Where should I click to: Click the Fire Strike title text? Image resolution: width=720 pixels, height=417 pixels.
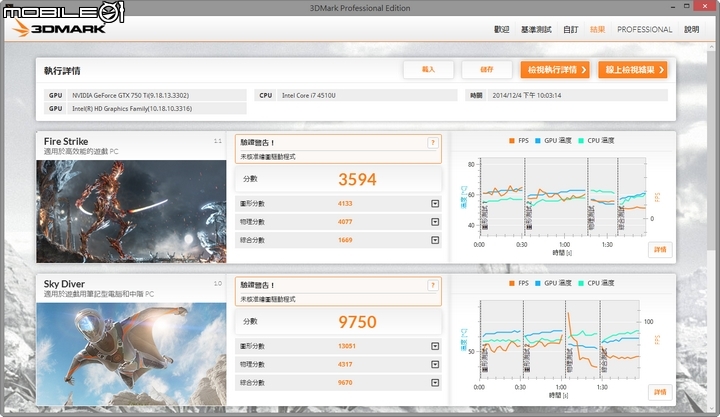[x=66, y=141]
